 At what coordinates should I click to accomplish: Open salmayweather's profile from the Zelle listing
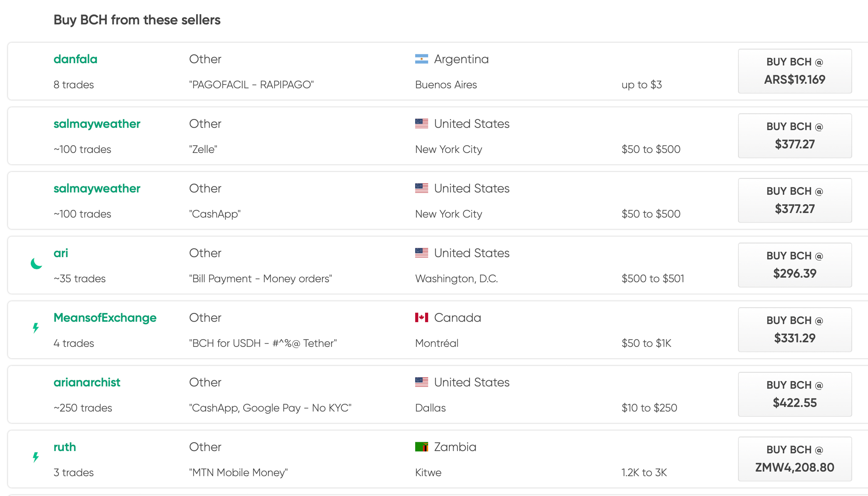pos(97,124)
